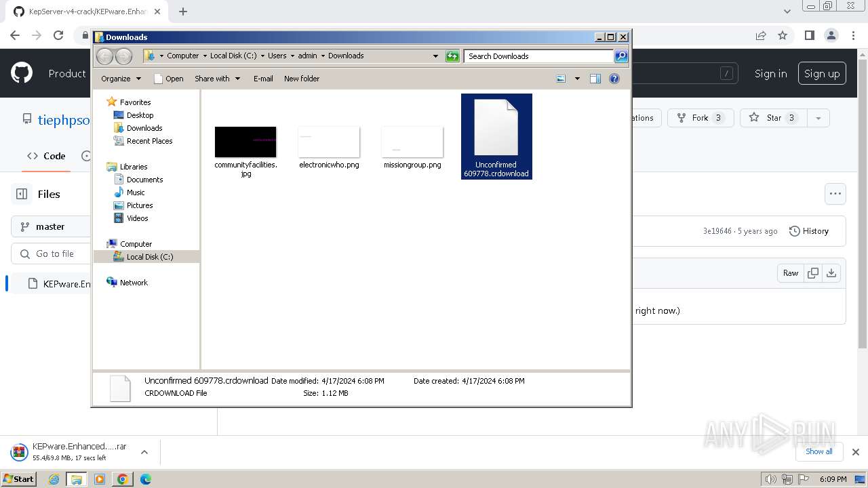The width and height of the screenshot is (868, 488).
Task: Reload the Chrome page
Action: 58,35
